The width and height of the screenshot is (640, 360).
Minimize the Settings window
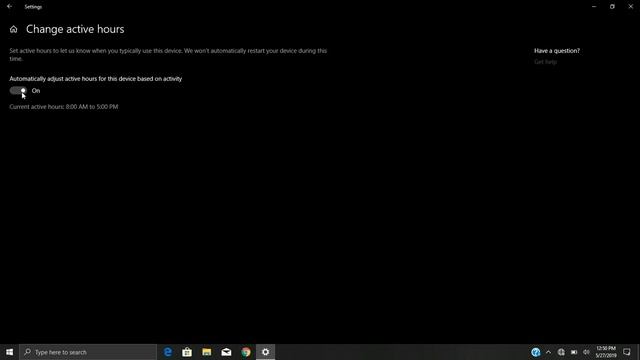[x=594, y=7]
